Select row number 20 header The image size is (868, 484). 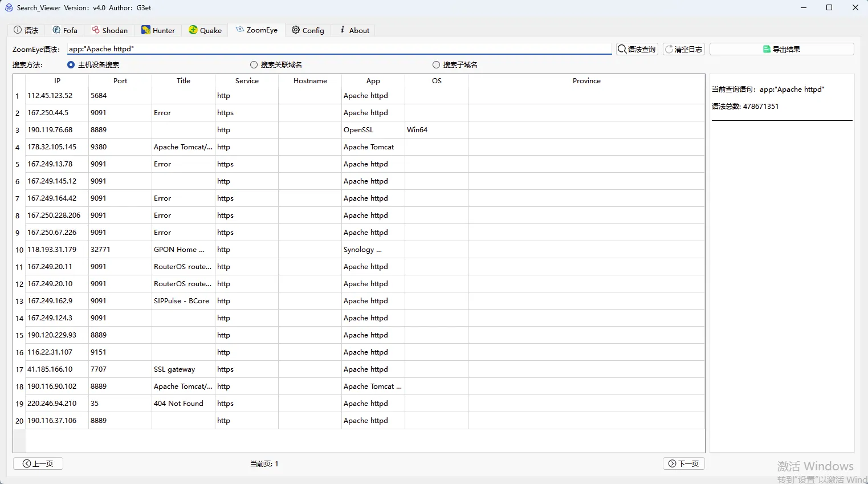click(19, 421)
